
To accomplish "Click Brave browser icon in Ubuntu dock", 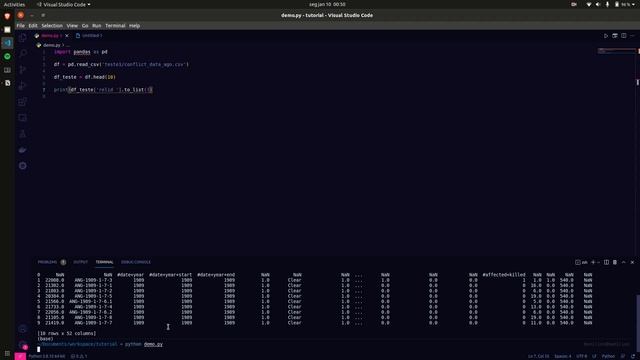I will 7,16.
